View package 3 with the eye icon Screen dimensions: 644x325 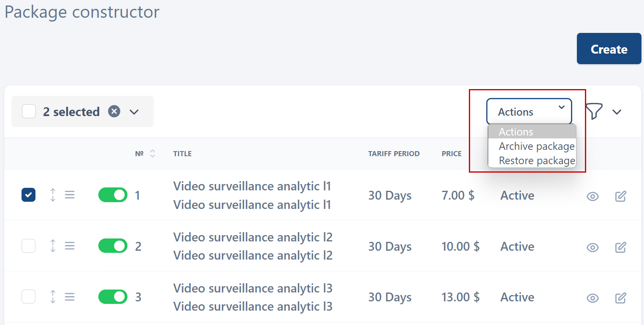pos(593,298)
